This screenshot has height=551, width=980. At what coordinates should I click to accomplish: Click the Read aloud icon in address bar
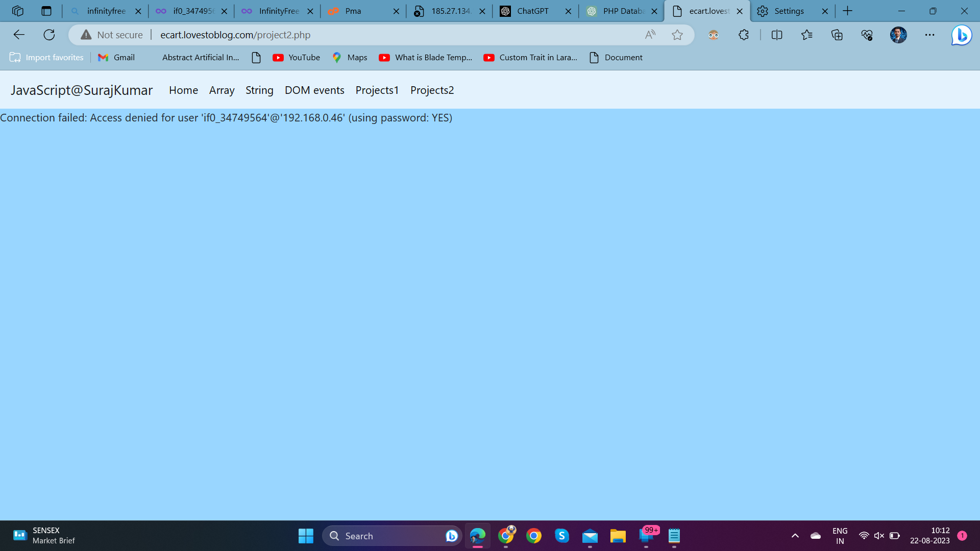point(650,35)
